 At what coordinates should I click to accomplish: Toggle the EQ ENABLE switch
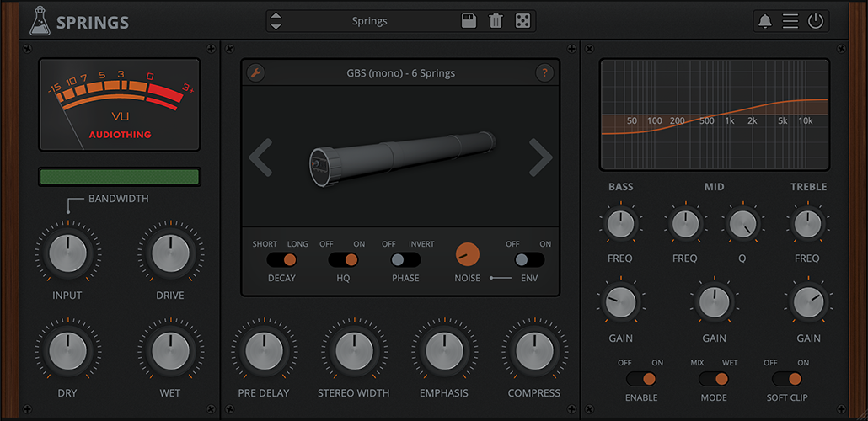tap(641, 379)
